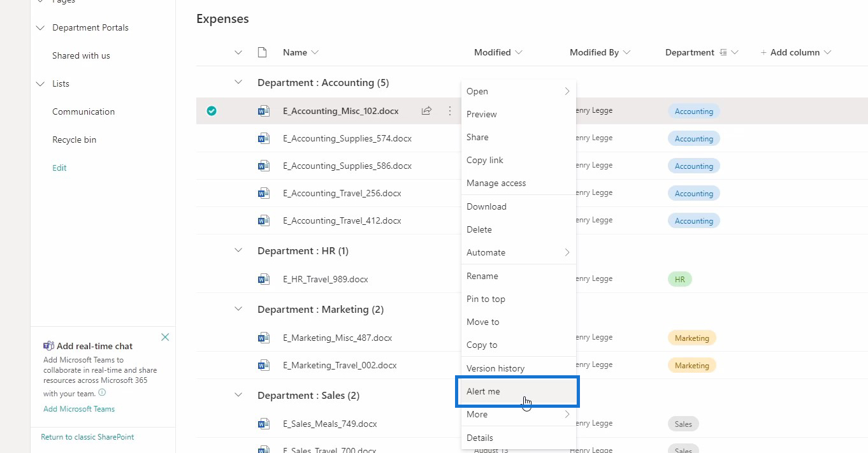The height and width of the screenshot is (453, 868).
Task: Click Add column header
Action: 796,52
